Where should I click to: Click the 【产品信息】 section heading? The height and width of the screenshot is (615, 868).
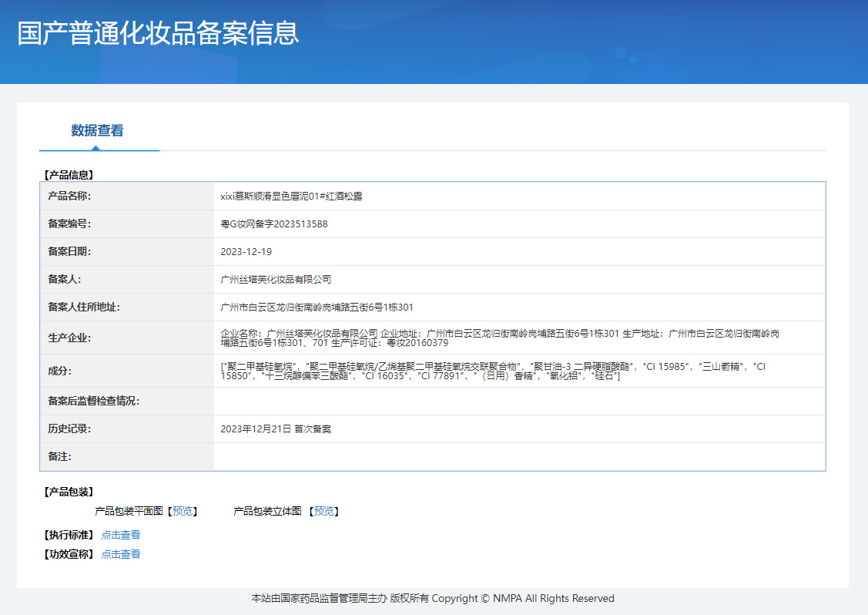click(69, 175)
